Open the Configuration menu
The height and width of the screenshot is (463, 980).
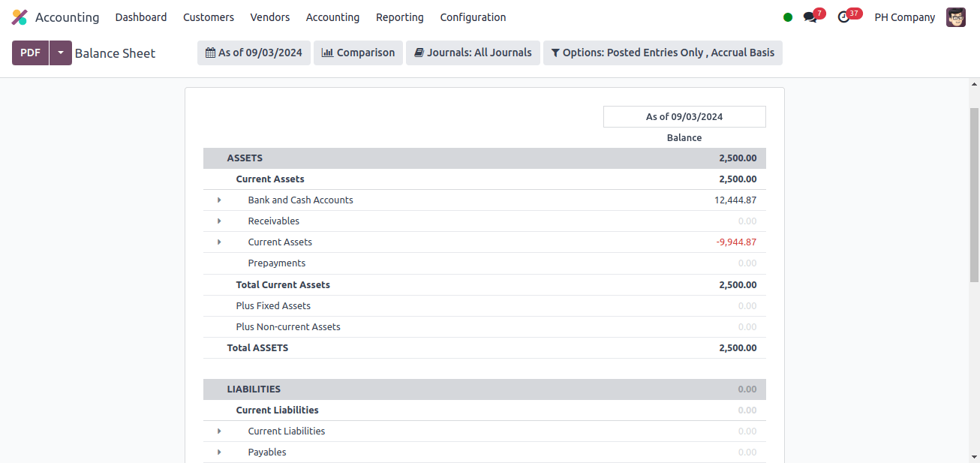tap(473, 17)
